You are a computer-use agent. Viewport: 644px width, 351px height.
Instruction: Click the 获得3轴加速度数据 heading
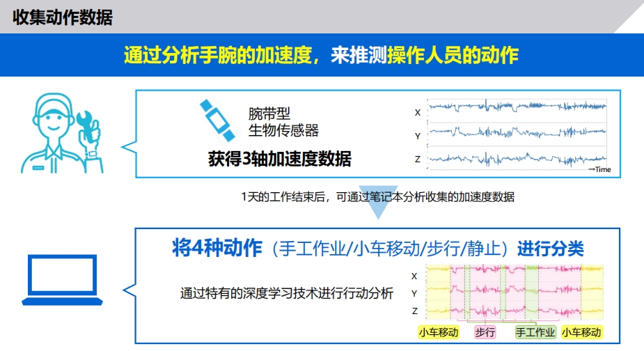280,159
